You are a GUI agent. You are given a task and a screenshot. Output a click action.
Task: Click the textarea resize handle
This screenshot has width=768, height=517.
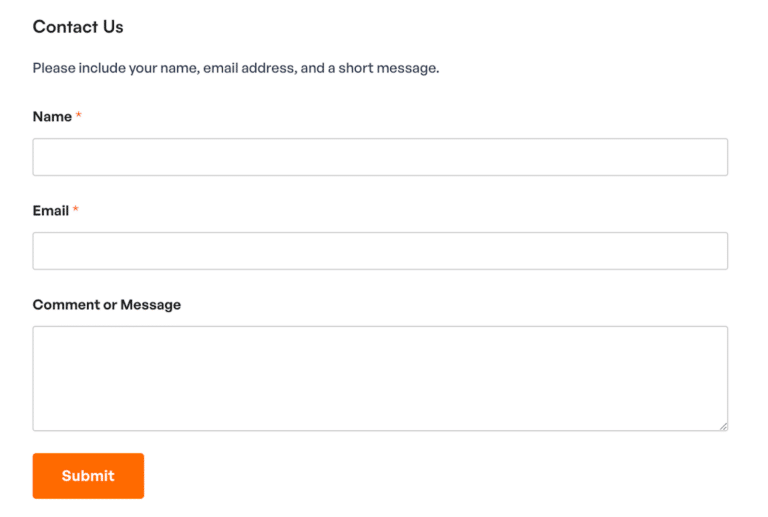pos(723,426)
